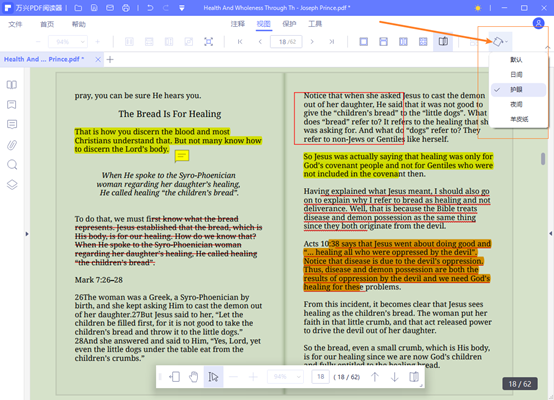Switch to the 注释 tab
The width and height of the screenshot is (554, 400).
click(x=238, y=24)
